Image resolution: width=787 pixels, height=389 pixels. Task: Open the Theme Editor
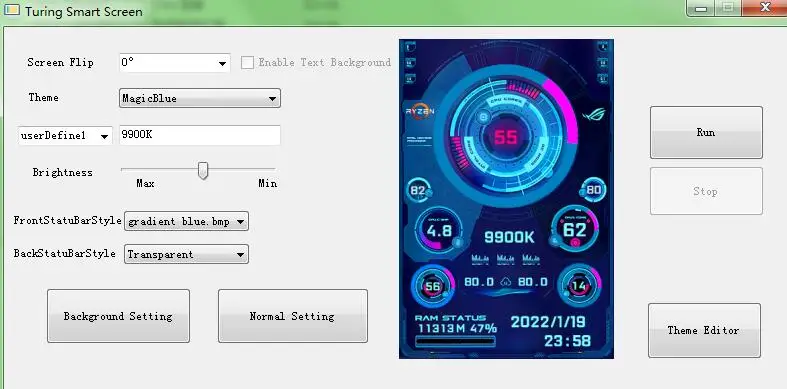pyautogui.click(x=704, y=330)
